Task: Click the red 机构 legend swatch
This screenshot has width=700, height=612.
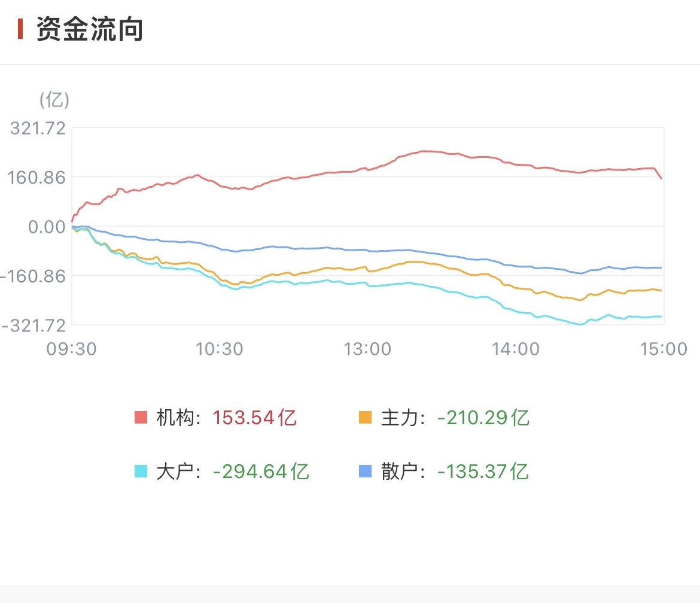Action: click(141, 417)
